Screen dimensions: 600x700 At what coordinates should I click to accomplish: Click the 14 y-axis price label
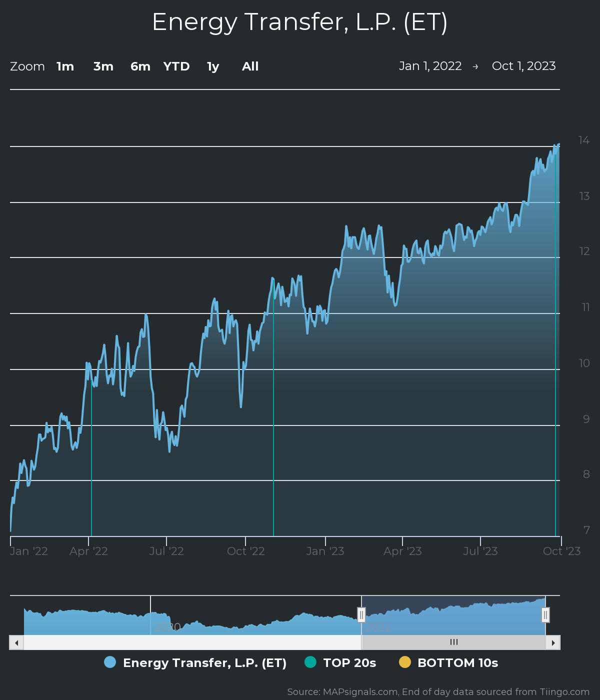point(584,140)
